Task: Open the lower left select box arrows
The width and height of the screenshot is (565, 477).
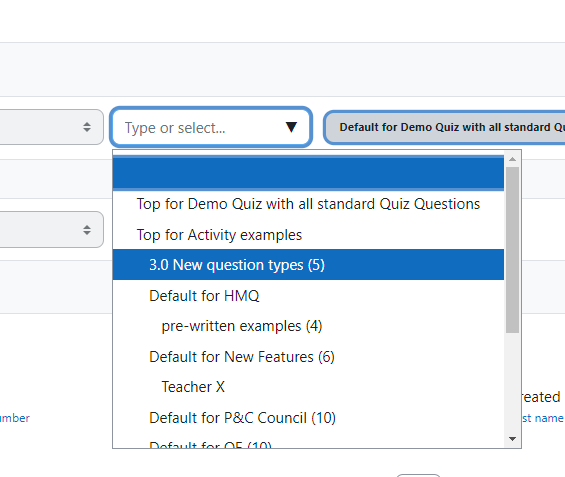Action: pos(87,229)
